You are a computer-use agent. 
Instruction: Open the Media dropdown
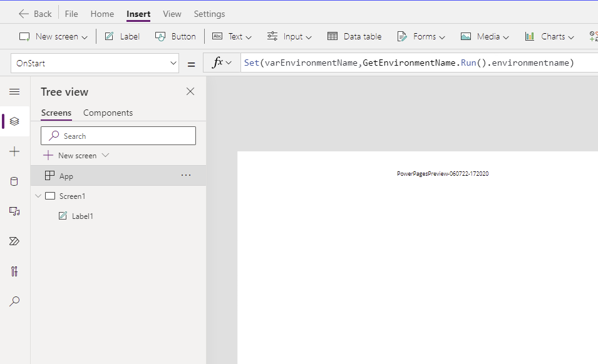pos(485,36)
